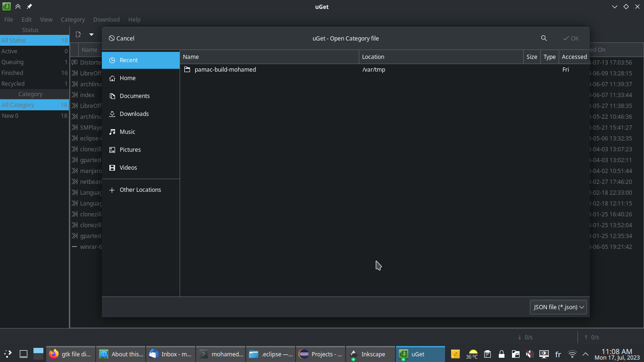Click the OK button in dialog
The height and width of the screenshot is (362, 644).
571,38
